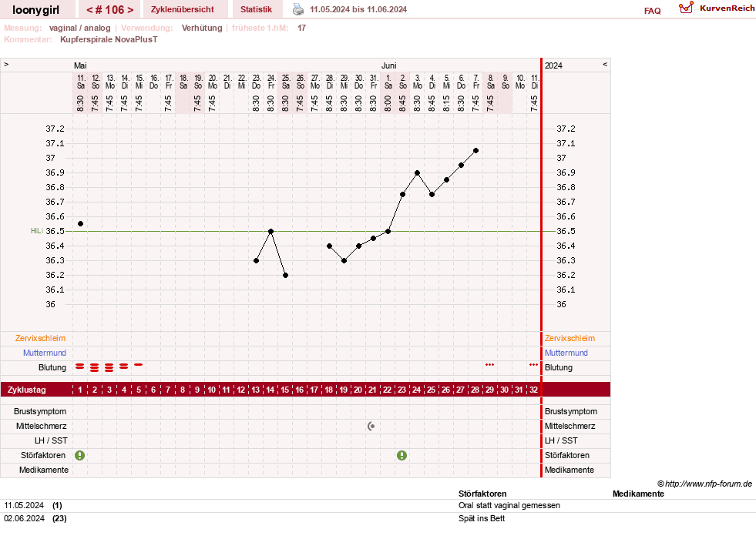Select the heavy bleeding mark on cycle day 3
Viewport: 756px width, 539px height.
[x=109, y=367]
